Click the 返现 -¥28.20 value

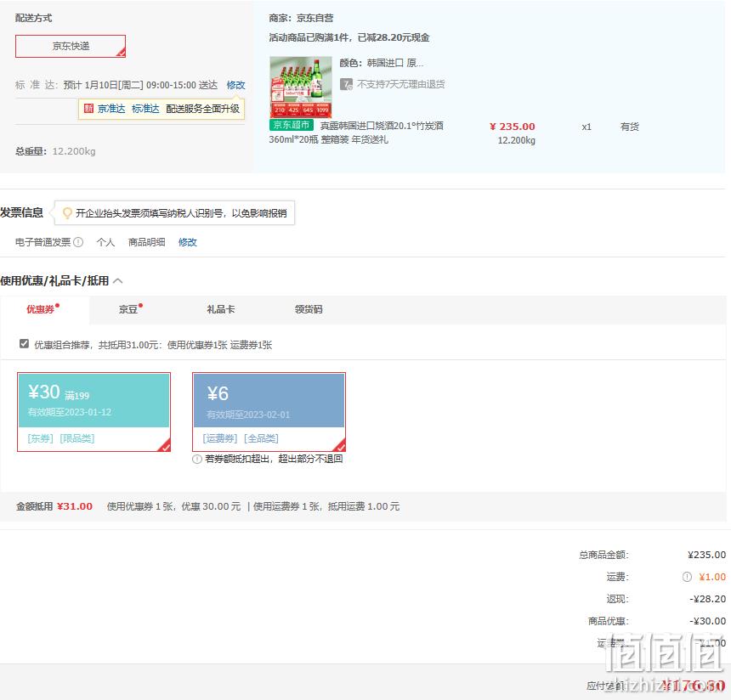coord(707,599)
